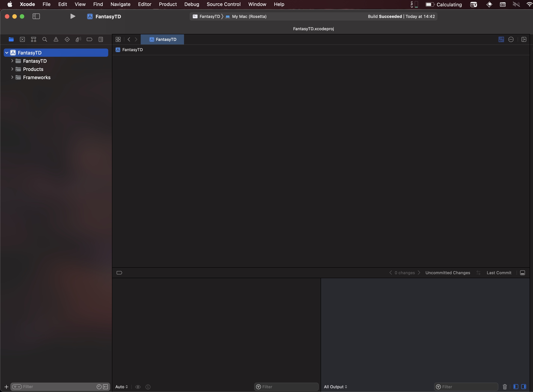
Task: Open the Report navigator icon
Action: coord(101,39)
